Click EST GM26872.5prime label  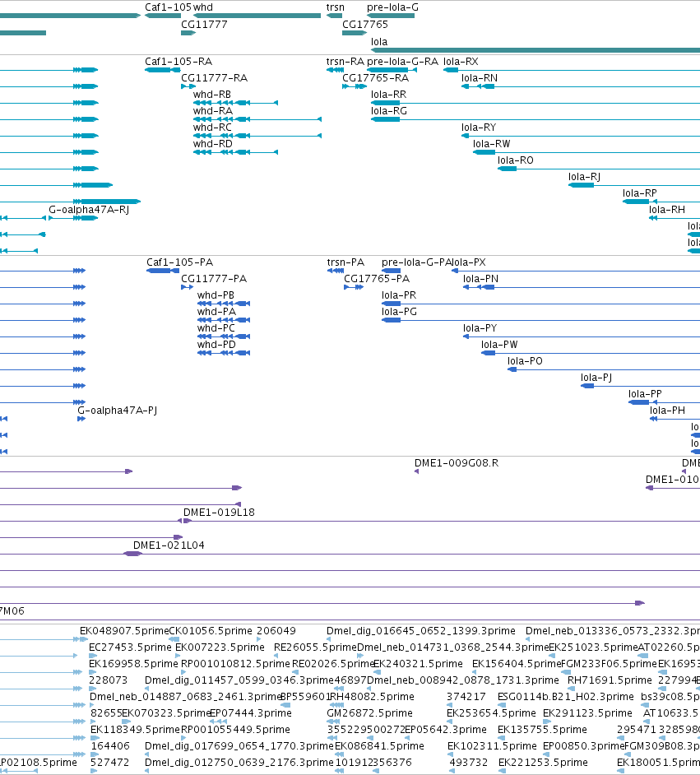point(369,712)
